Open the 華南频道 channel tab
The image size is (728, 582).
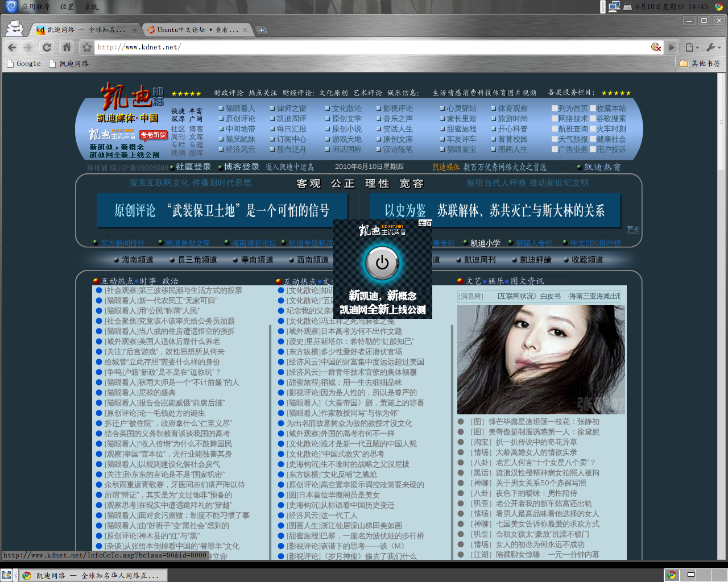pos(257,260)
